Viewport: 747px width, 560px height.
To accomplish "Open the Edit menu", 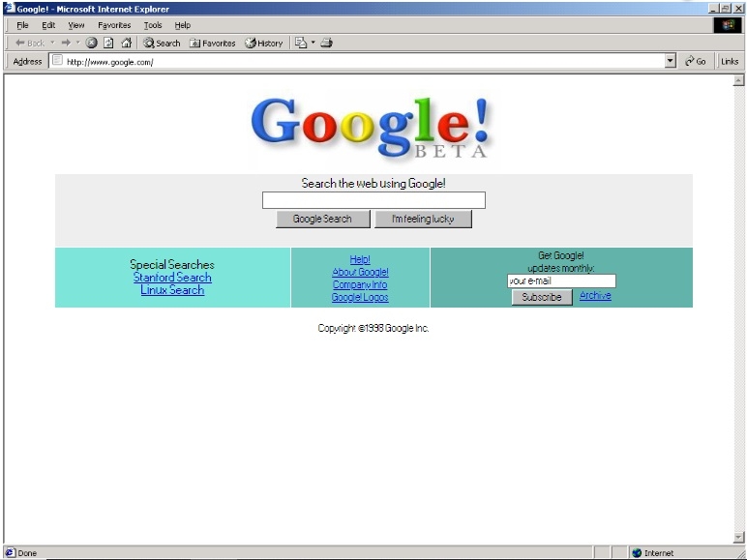I will [48, 25].
